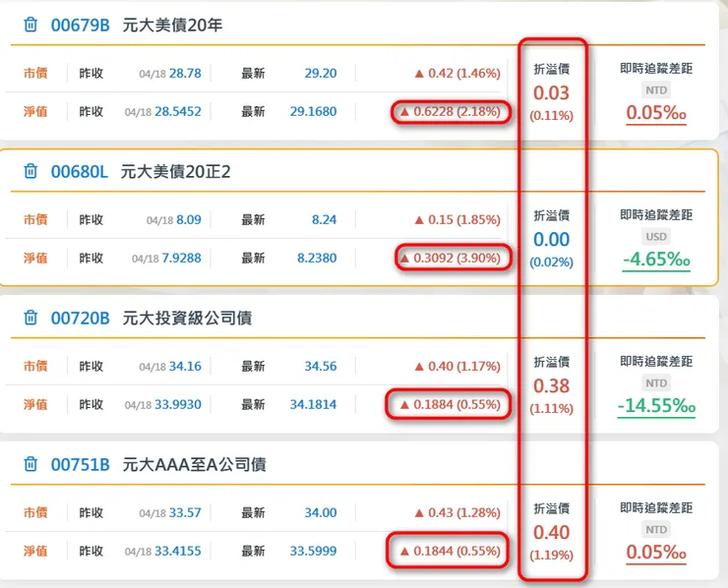Click the -14.55‰ tracking difference value
Image resolution: width=728 pixels, height=588 pixels.
[656, 406]
